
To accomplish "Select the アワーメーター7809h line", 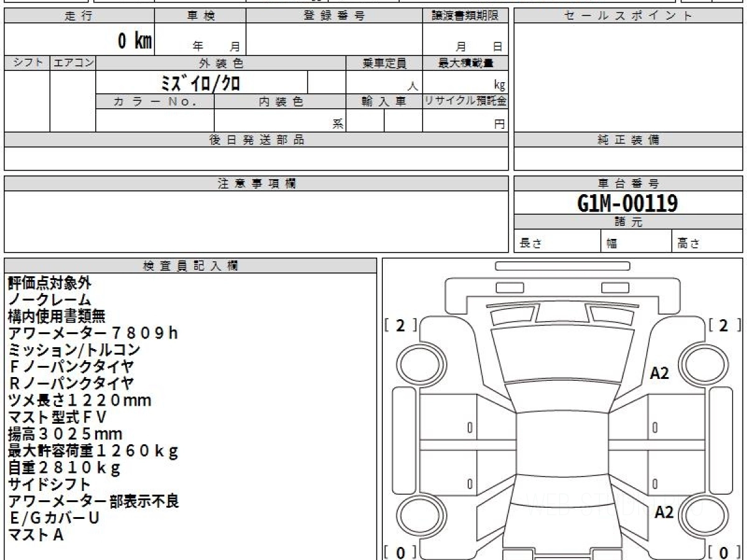I will click(x=93, y=334).
